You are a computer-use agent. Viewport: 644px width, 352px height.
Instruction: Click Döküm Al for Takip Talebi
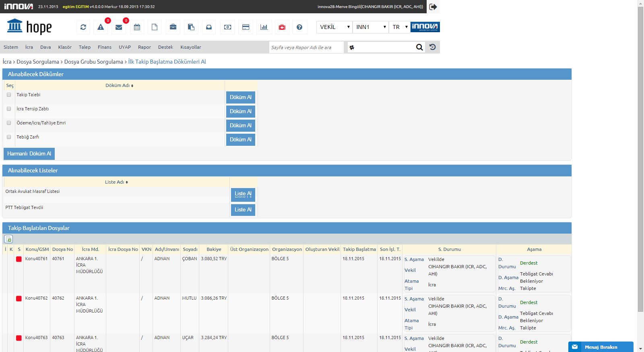[x=241, y=97]
